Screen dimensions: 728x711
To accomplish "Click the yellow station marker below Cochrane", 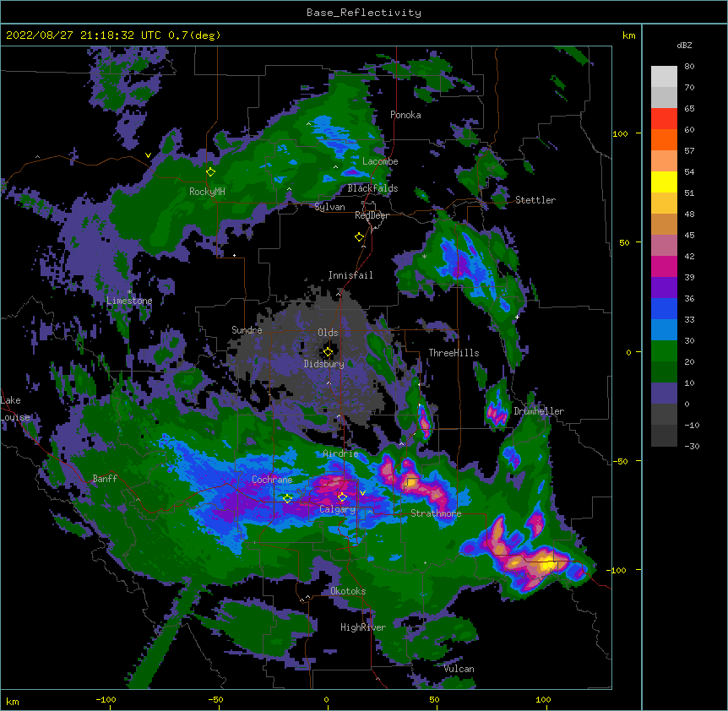I will click(287, 498).
